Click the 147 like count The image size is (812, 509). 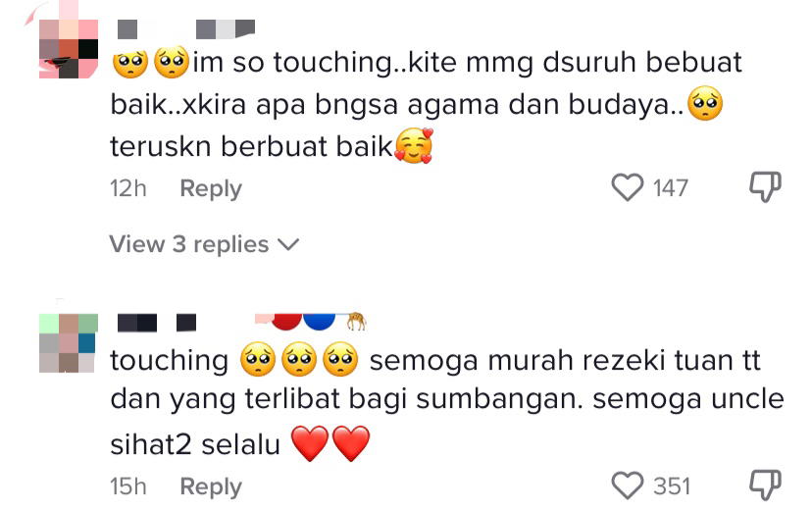point(670,188)
